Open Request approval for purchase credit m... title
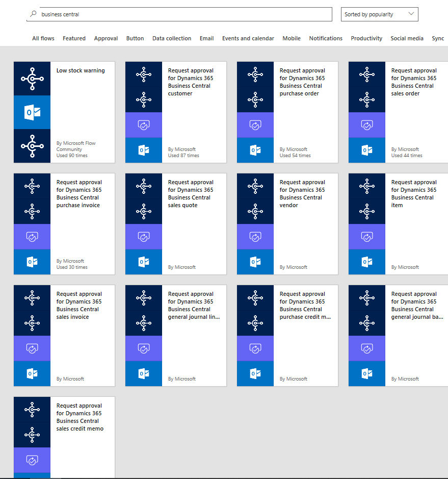This screenshot has height=479, width=448. pos(305,306)
